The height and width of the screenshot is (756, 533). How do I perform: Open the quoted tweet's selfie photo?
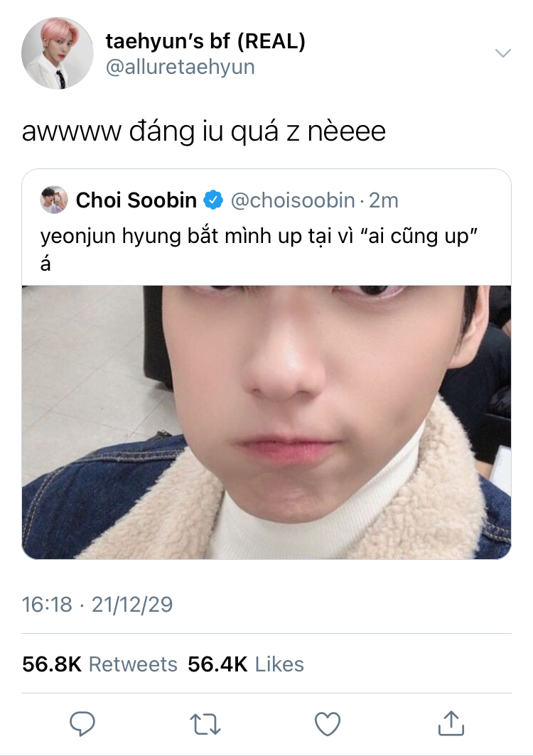(x=266, y=422)
